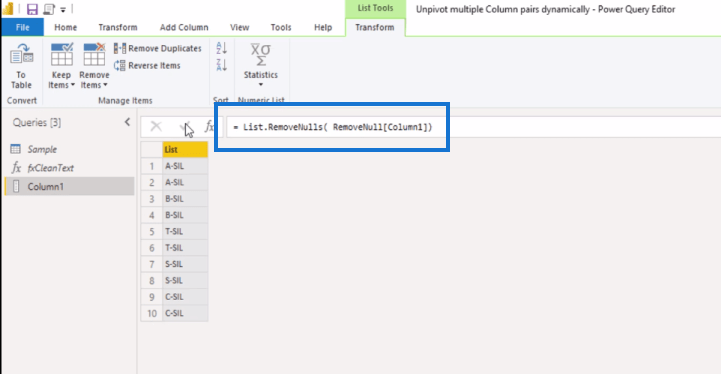Collapse the Queries pane with the chevron
721x374 pixels.
click(127, 122)
